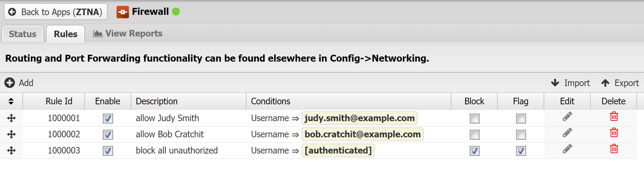Click the red trash icon for rule 1000001
644x169 pixels.
614,116
